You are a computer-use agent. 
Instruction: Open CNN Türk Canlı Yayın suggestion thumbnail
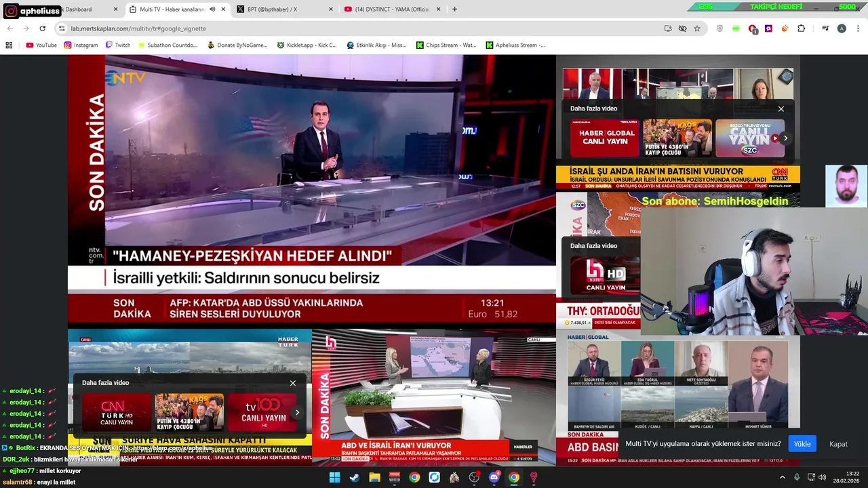(117, 412)
